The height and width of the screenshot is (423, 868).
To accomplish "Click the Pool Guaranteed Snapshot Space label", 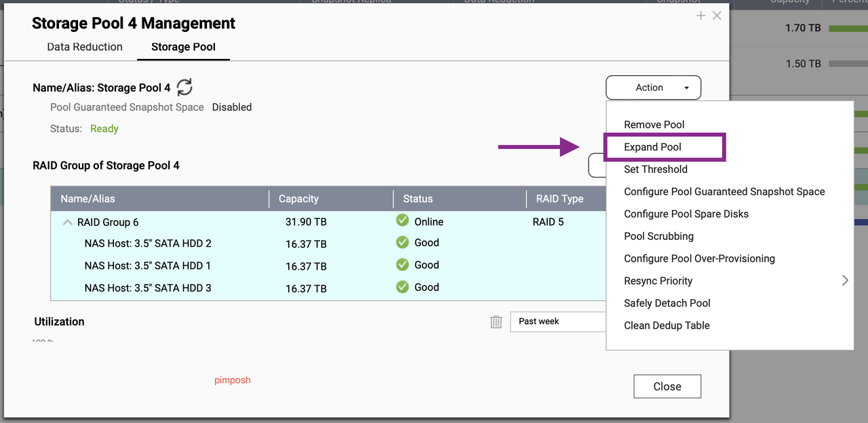I will coord(127,107).
